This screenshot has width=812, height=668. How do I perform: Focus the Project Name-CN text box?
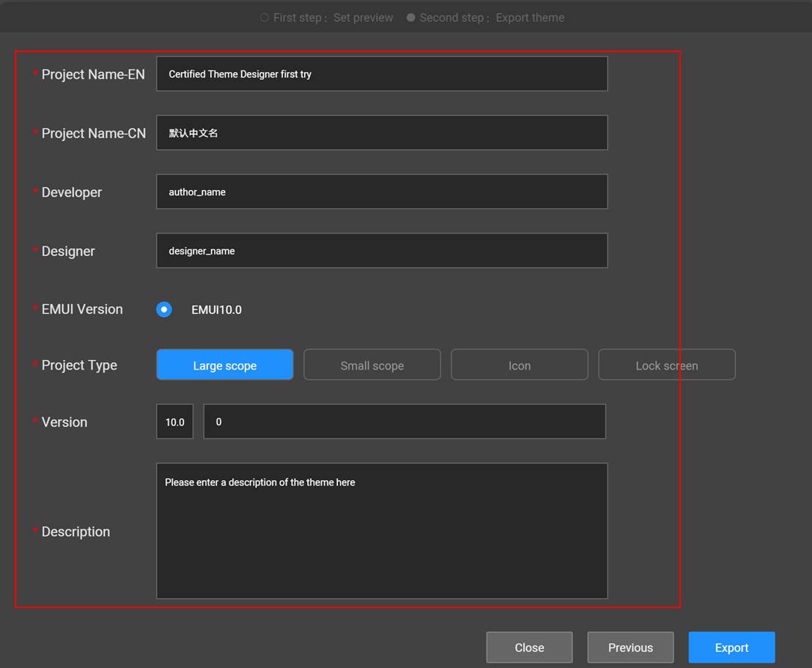(382, 133)
